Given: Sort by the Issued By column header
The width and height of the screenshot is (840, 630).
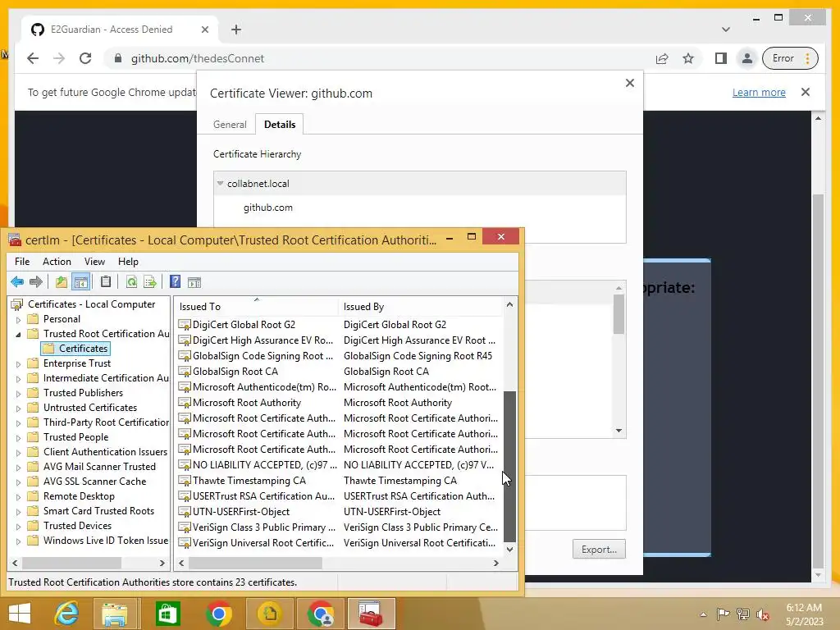Looking at the screenshot, I should tap(421, 307).
